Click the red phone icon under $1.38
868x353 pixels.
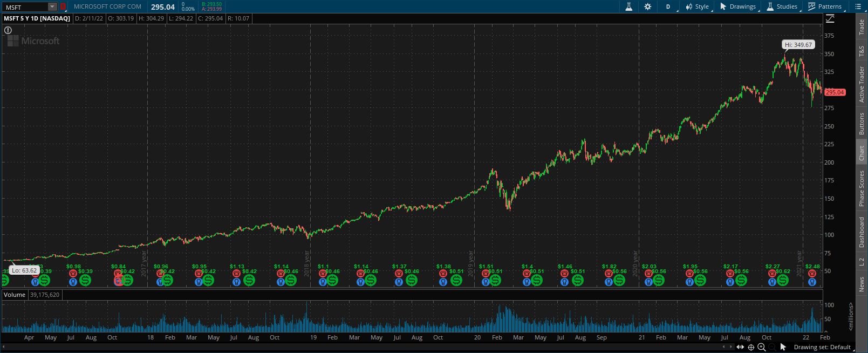click(x=443, y=274)
